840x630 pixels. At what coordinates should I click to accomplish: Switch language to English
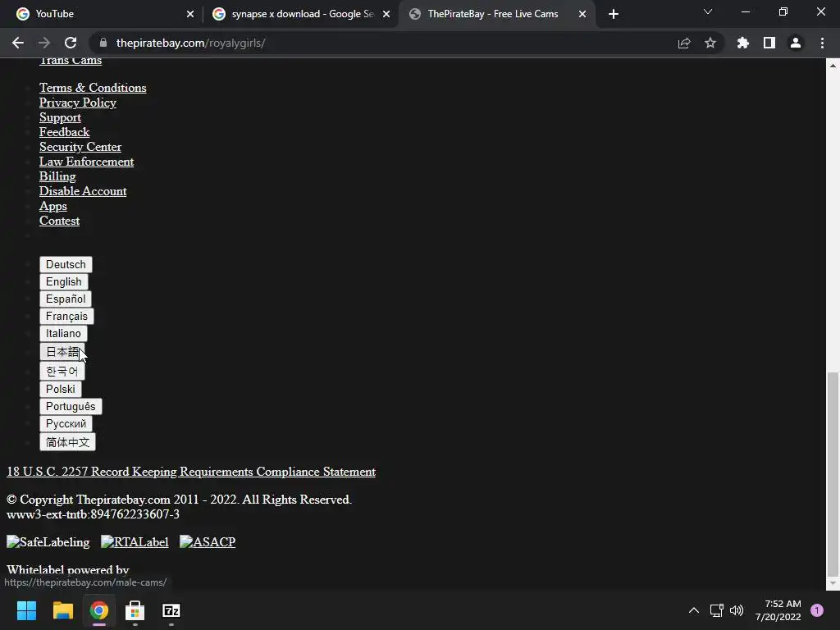click(64, 282)
